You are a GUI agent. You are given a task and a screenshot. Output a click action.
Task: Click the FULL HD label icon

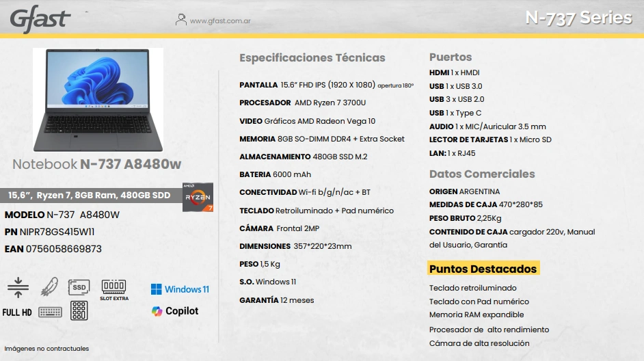click(x=17, y=312)
